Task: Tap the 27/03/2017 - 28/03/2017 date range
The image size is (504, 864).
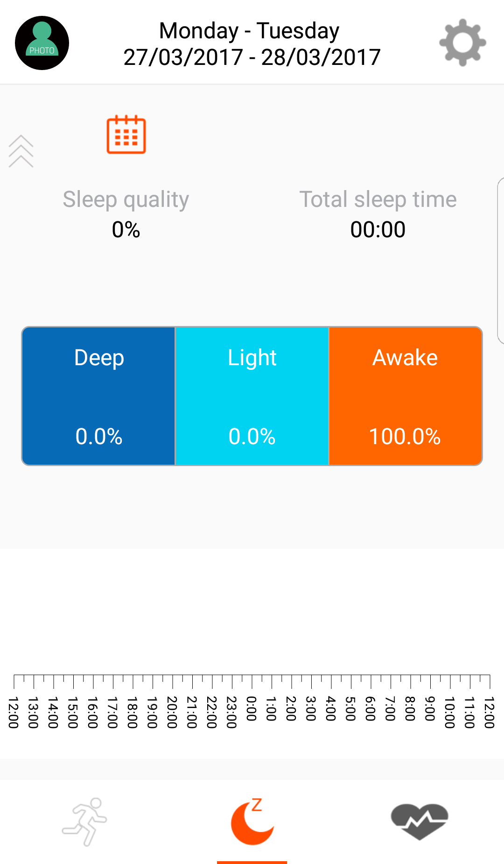Action: [252, 57]
